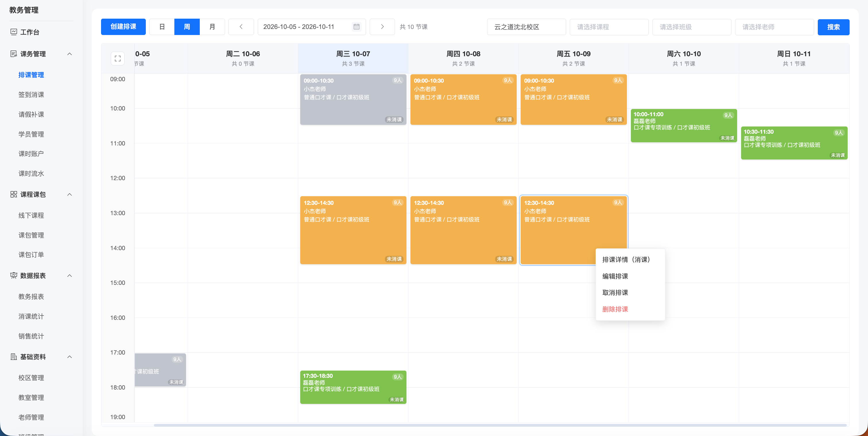Open 请假补课 in the sidebar
Viewport: 868px width, 436px height.
click(x=31, y=114)
